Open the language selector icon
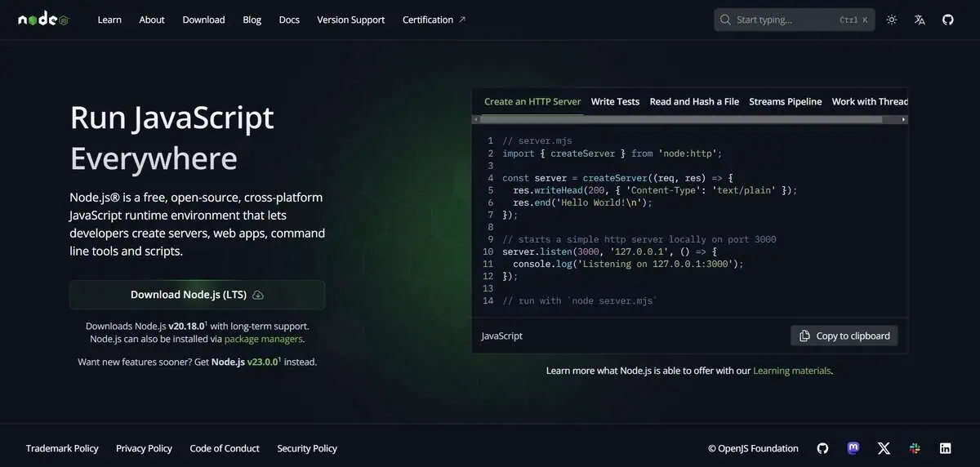 920,20
